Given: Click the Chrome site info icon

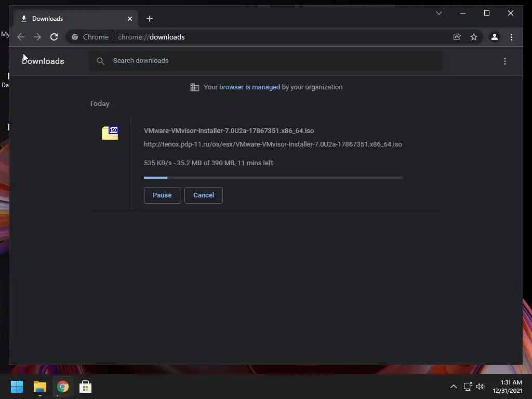Looking at the screenshot, I should click(x=75, y=37).
